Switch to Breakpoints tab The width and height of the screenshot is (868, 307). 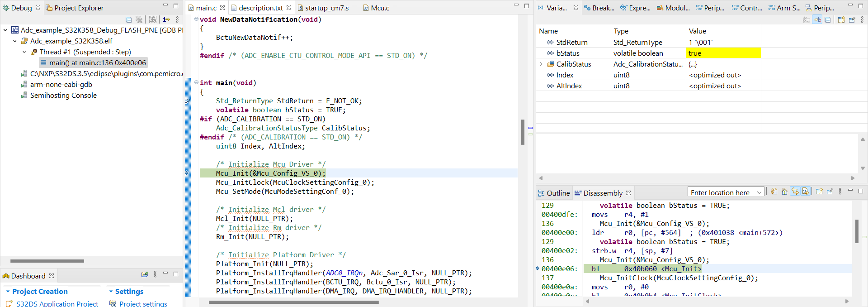599,8
